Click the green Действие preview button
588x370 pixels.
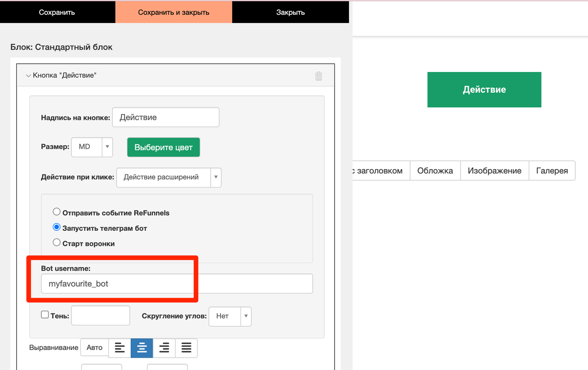[x=484, y=90]
